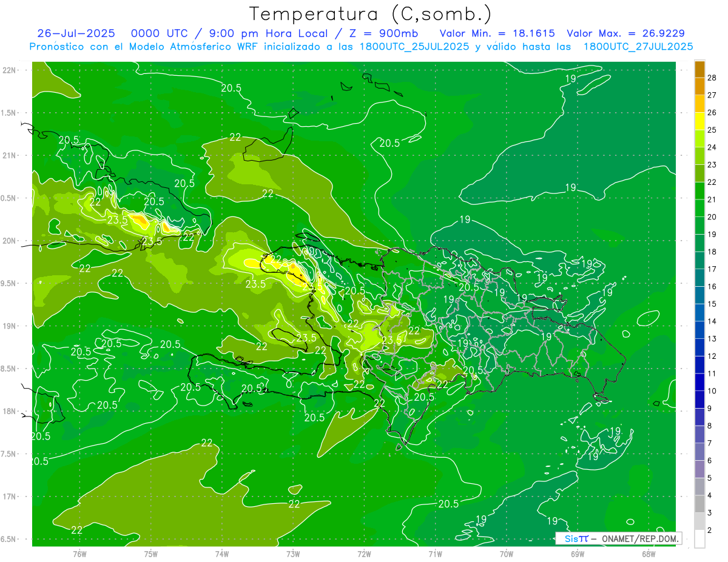Click the "Z = 900mb" level text
Image resolution: width=728 pixels, height=562 pixels.
[380, 33]
